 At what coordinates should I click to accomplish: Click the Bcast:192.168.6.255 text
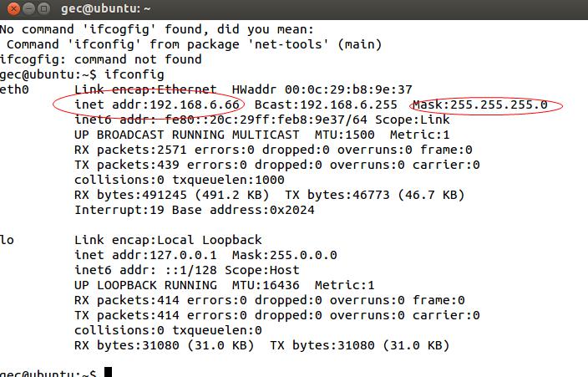click(326, 104)
